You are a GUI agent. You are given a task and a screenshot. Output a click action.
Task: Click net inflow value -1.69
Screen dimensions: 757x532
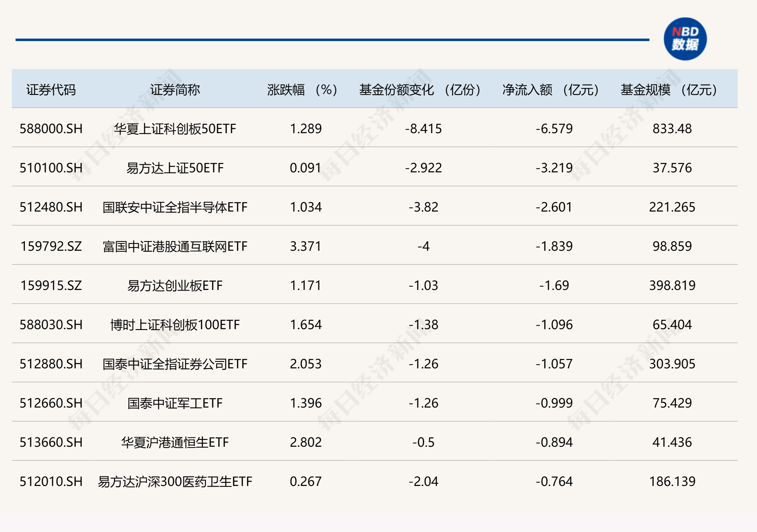[554, 286]
